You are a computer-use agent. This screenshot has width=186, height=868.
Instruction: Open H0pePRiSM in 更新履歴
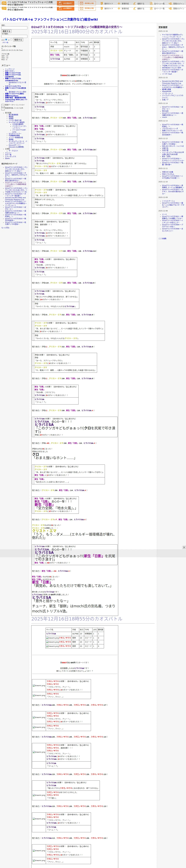(x=166, y=91)
